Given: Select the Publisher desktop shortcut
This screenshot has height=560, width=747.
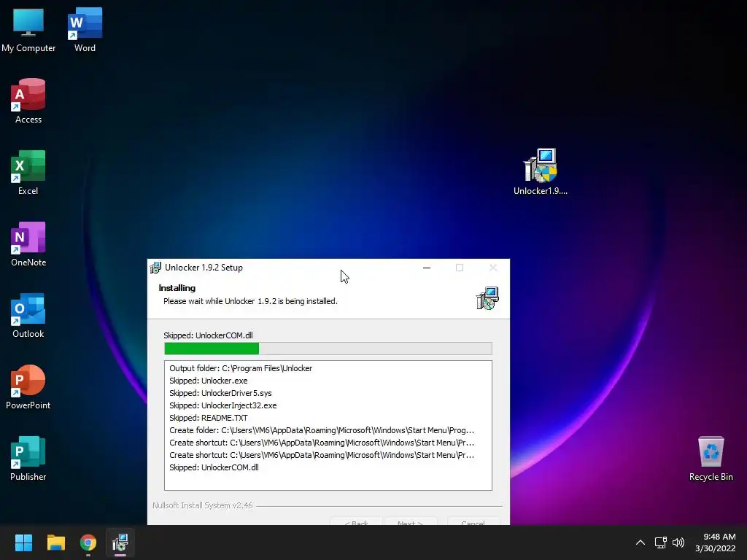Looking at the screenshot, I should 28,458.
